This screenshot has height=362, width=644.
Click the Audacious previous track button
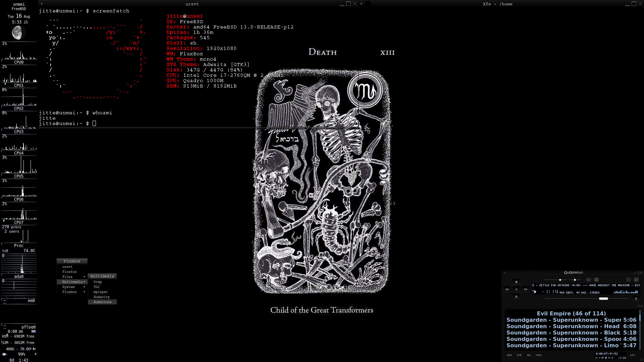point(507,289)
